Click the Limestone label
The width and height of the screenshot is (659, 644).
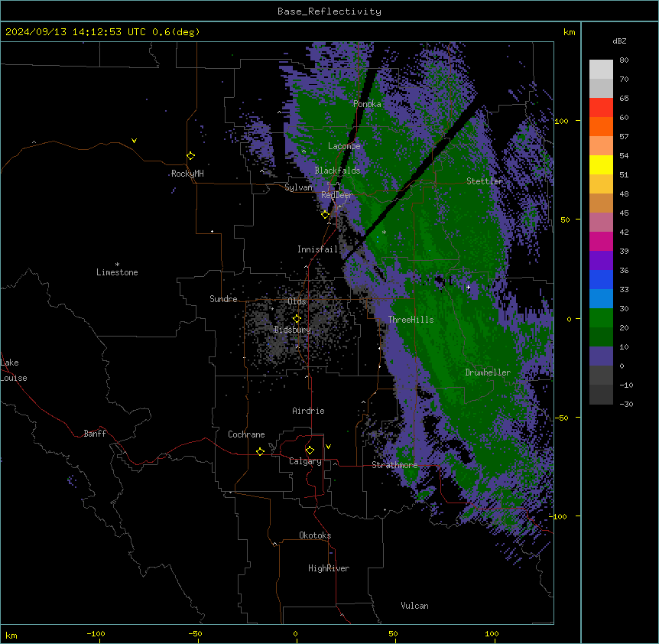pos(117,272)
